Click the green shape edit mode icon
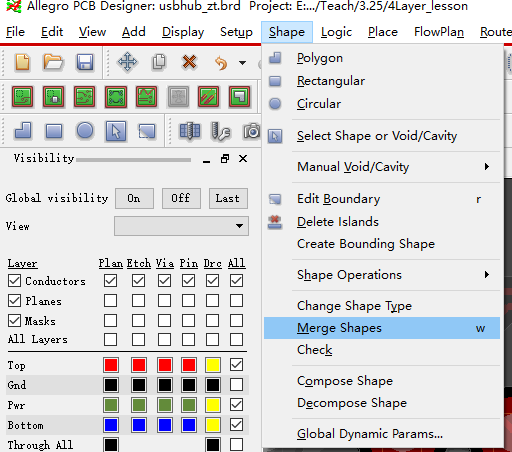The image size is (512, 452). click(x=240, y=97)
